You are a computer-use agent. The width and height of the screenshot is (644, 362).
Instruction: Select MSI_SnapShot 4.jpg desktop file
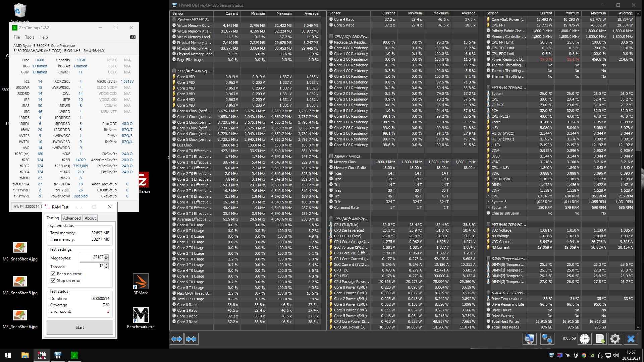[x=20, y=251]
